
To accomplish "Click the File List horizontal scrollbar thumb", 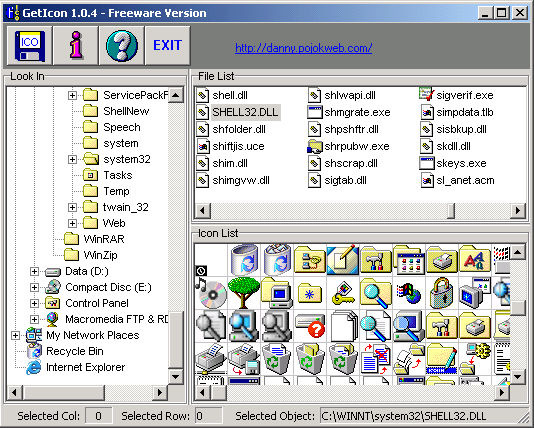I will click(x=451, y=210).
